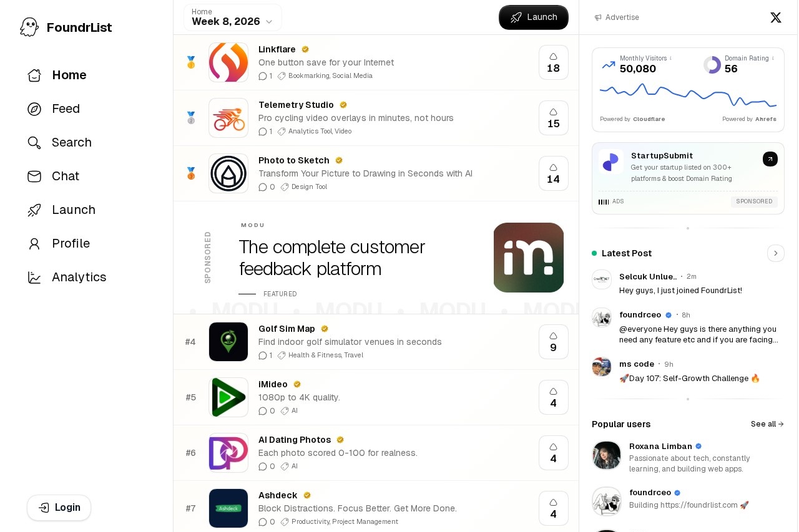The width and height of the screenshot is (799, 532).
Task: Expand Latest Post with chevron button
Action: (775, 253)
